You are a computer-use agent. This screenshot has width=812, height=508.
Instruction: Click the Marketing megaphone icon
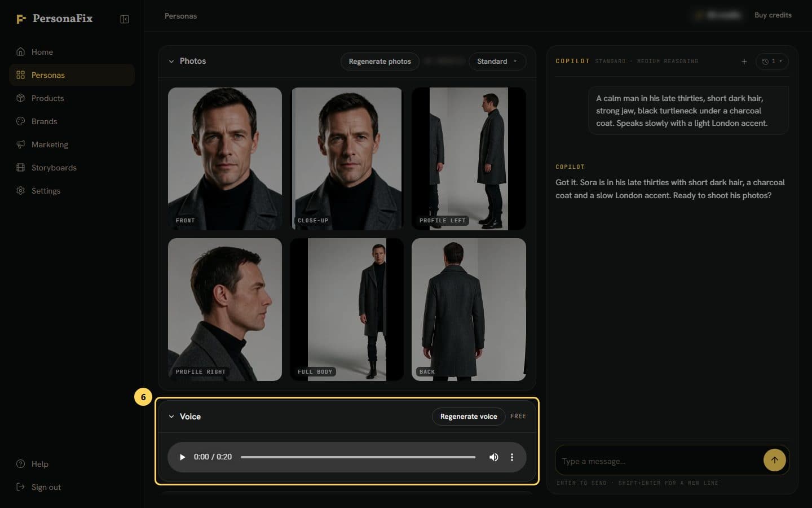pyautogui.click(x=21, y=144)
